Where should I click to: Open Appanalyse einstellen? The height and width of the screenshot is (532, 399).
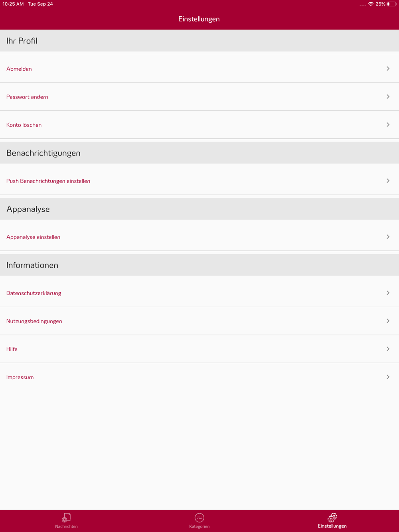coord(199,237)
